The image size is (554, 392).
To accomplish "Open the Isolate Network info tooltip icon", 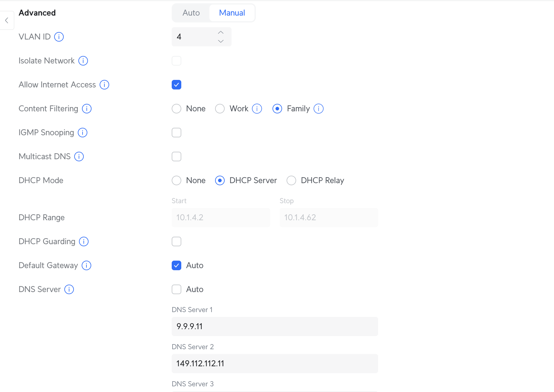I will pos(83,61).
